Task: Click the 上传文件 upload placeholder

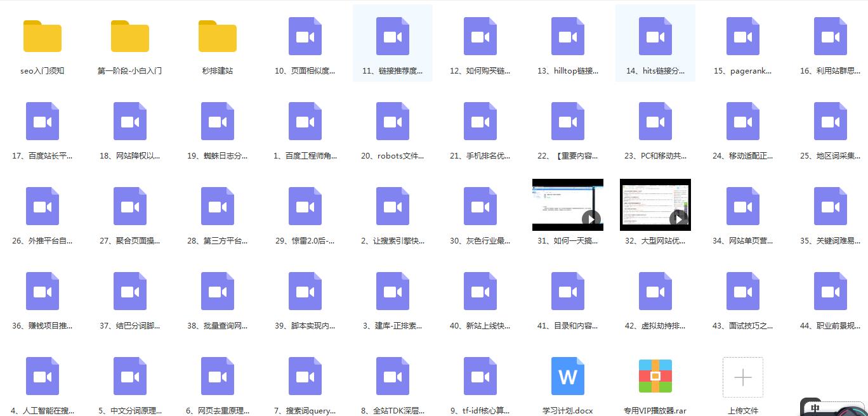Action: [742, 375]
